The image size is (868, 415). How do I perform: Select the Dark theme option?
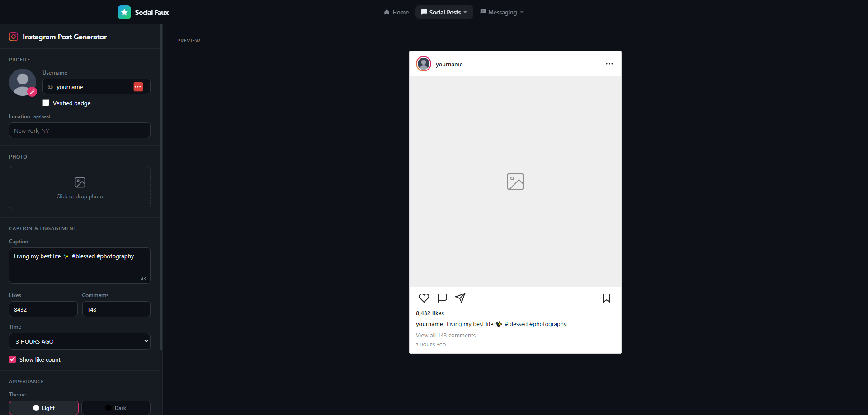(x=116, y=408)
